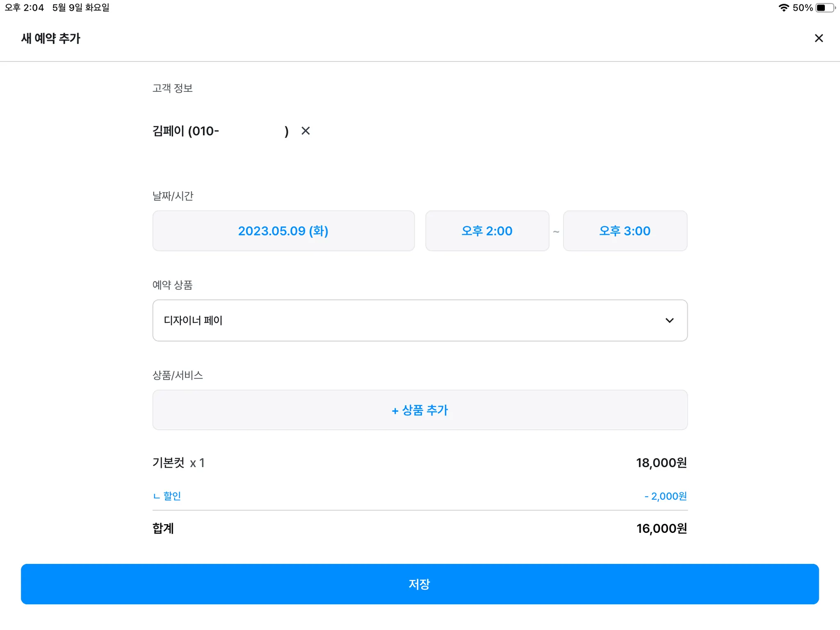The image size is (840, 630).
Task: Tap the 할인 discount link
Action: pos(172,496)
